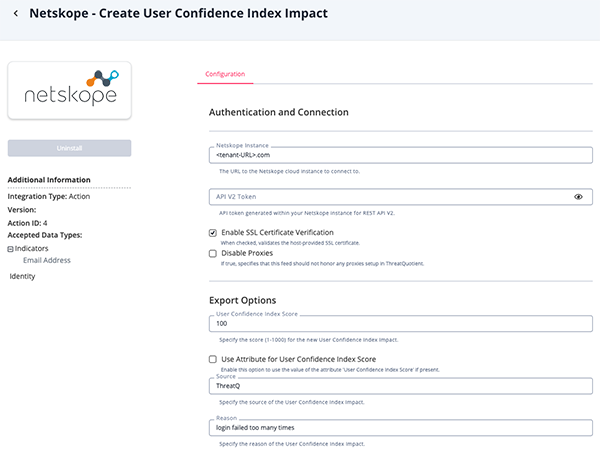
Task: Click the back arrow next to the title
Action: (16, 13)
